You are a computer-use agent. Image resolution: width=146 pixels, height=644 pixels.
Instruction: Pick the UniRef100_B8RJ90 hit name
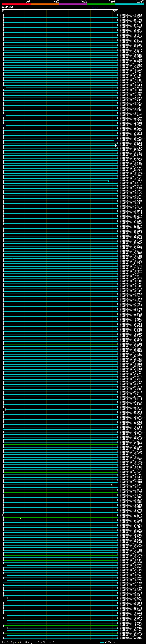point(131,492)
